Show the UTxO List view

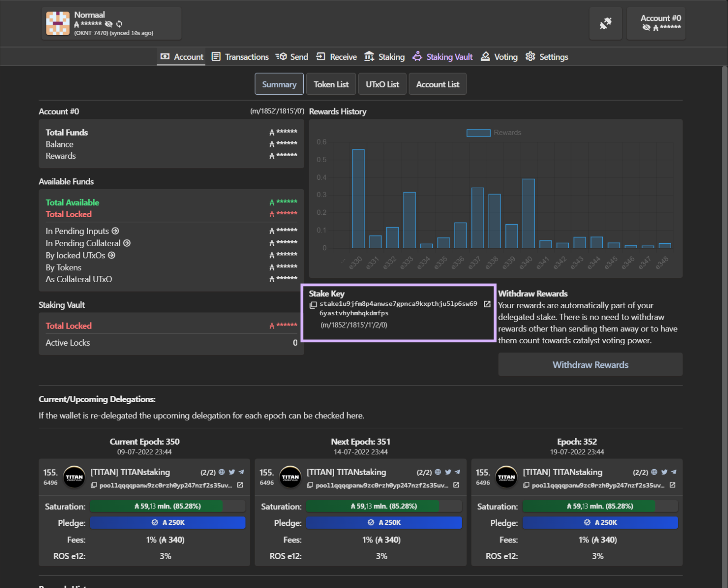point(382,84)
